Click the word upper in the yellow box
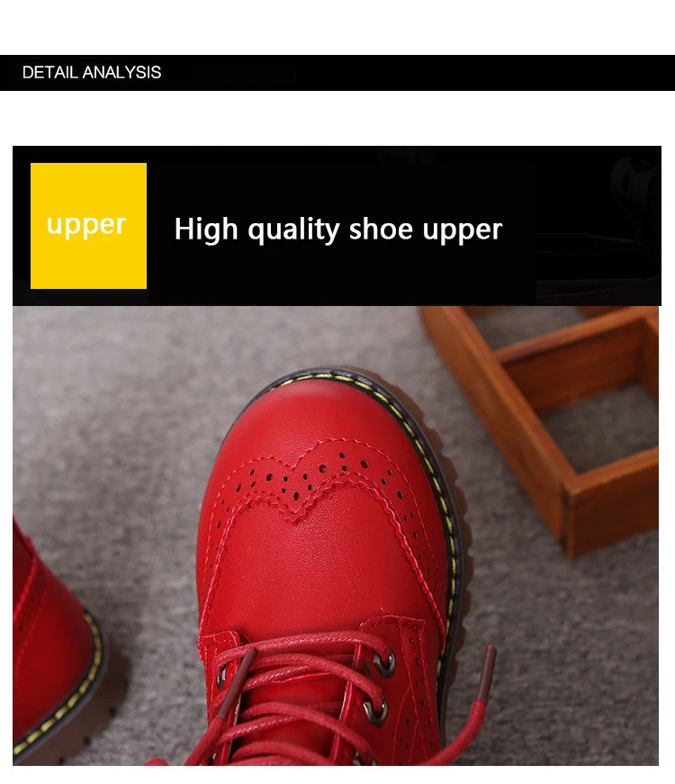Viewport: 675px width, 784px height. 86,226
